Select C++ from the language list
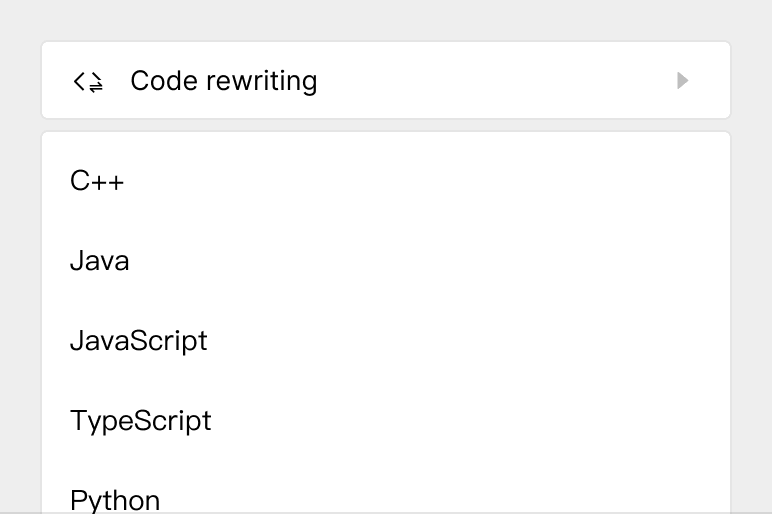The height and width of the screenshot is (514, 772). coord(97,181)
